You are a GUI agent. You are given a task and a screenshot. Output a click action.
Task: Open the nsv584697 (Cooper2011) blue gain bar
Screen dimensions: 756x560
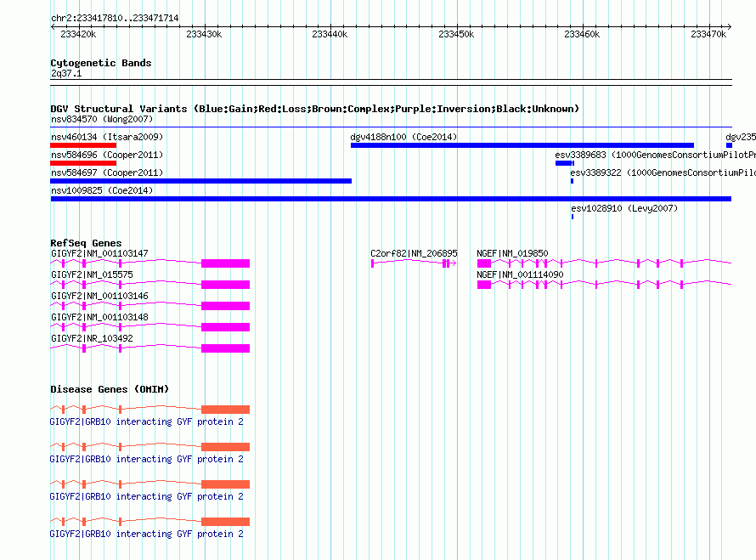point(200,181)
